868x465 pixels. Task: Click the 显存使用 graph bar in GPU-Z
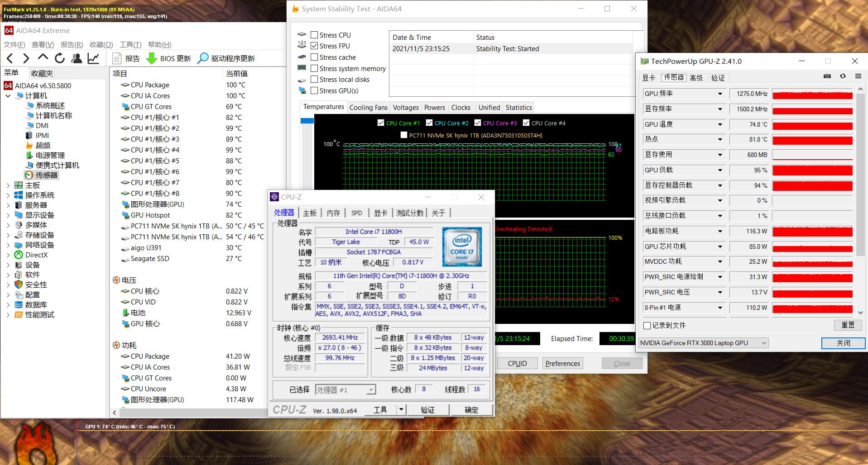tap(812, 155)
